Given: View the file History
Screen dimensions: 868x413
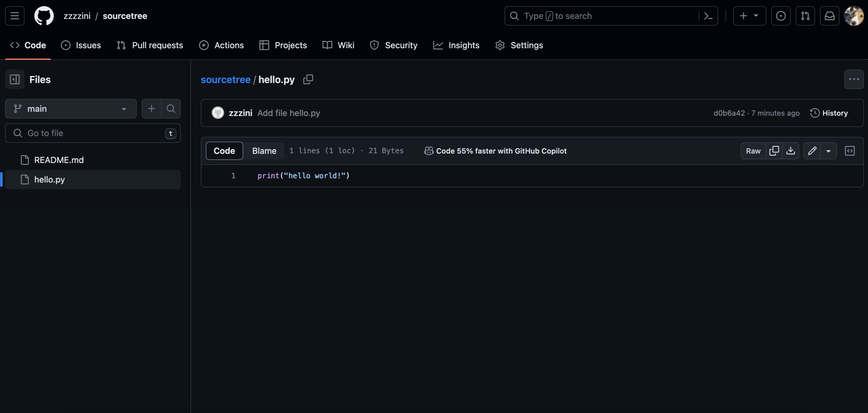Looking at the screenshot, I should (x=829, y=113).
